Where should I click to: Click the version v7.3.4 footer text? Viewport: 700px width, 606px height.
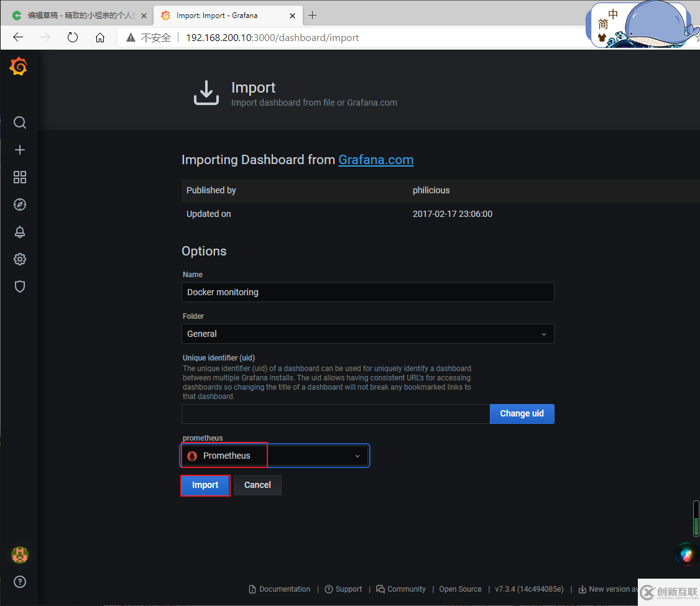click(x=529, y=589)
